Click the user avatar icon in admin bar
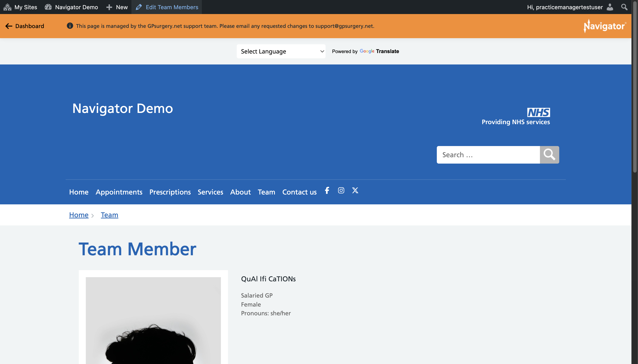This screenshot has width=638, height=364. 610,7
